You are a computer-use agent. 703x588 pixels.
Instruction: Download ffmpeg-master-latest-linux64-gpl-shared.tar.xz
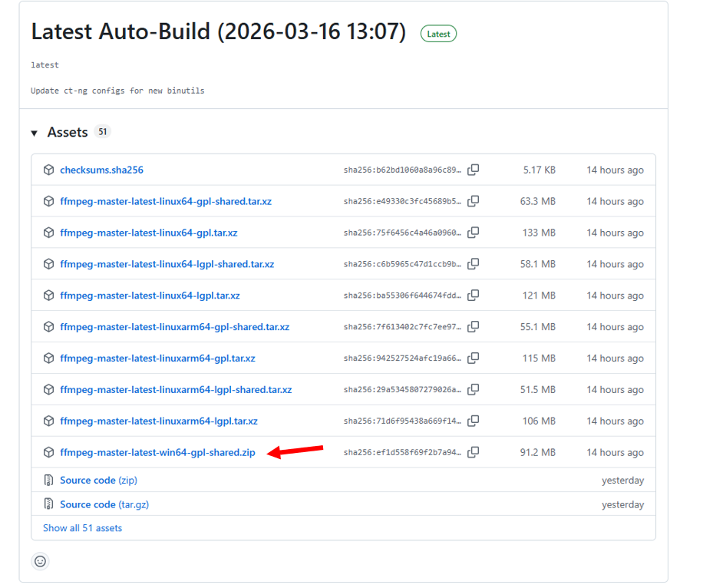(x=166, y=201)
